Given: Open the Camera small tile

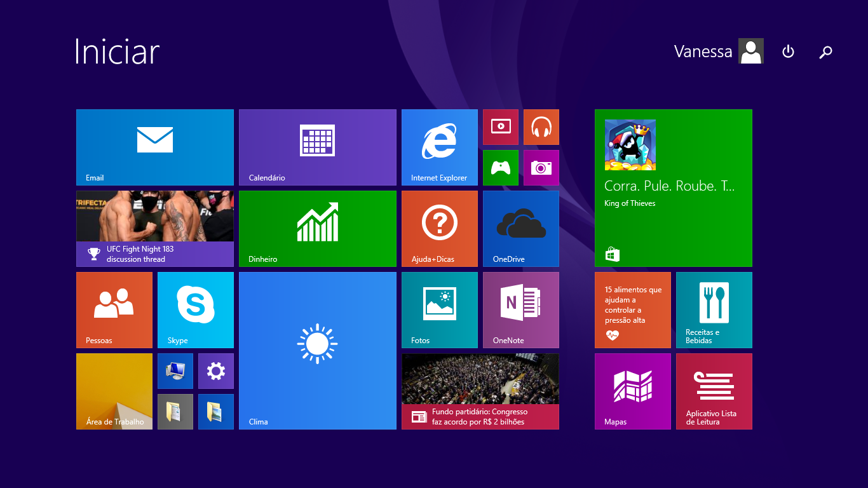Looking at the screenshot, I should coord(541,168).
